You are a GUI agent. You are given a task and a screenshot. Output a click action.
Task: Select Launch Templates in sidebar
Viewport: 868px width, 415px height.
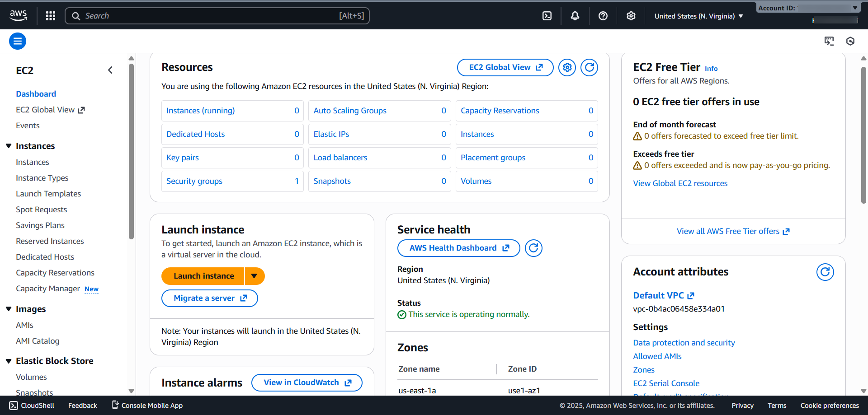tap(48, 194)
